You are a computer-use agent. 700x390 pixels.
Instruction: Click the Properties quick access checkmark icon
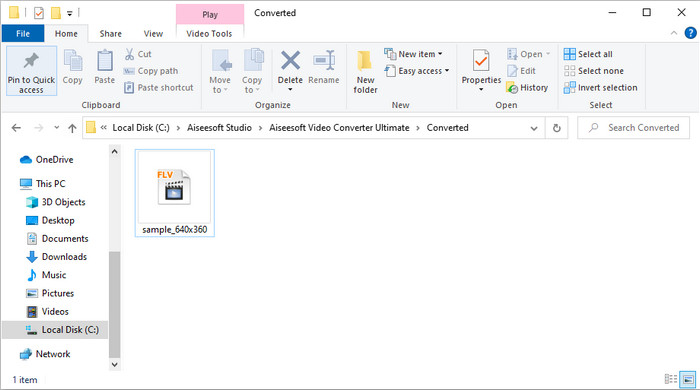(39, 13)
